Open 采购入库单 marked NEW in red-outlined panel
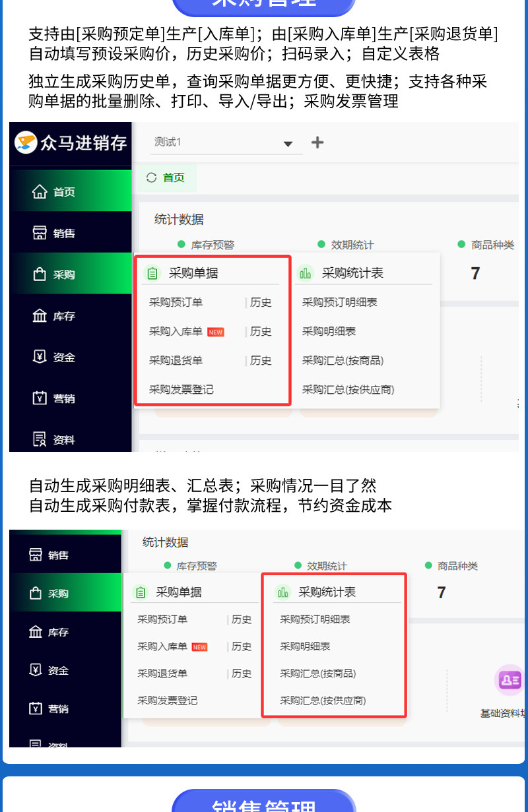The image size is (528, 812). 176,332
